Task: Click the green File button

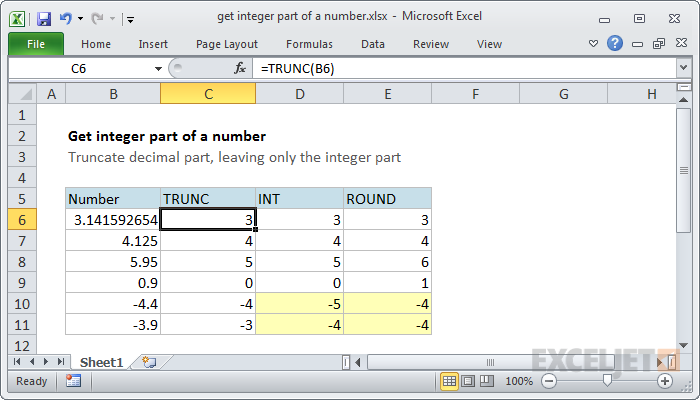Action: [x=35, y=44]
